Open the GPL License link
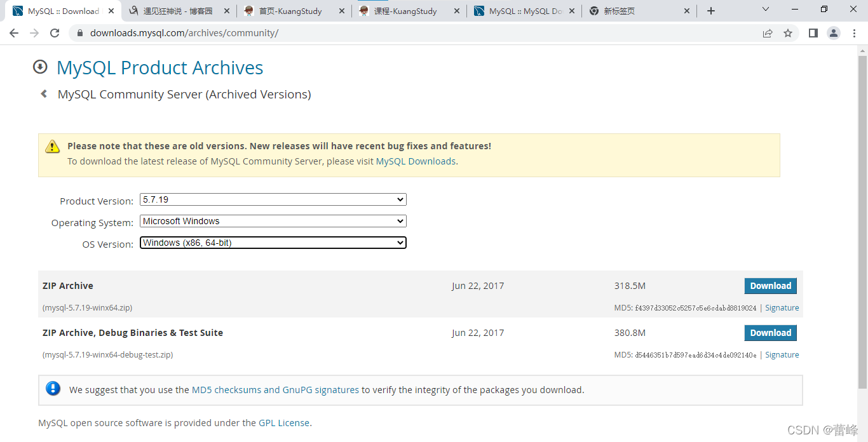Image resolution: width=868 pixels, height=442 pixels. coord(284,423)
